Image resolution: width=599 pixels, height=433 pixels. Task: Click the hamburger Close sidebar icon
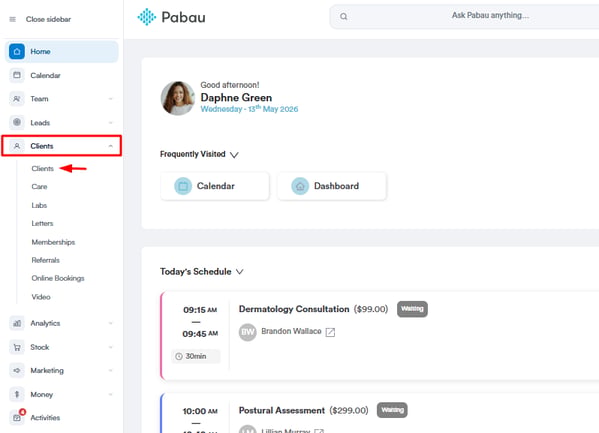pyautogui.click(x=13, y=19)
